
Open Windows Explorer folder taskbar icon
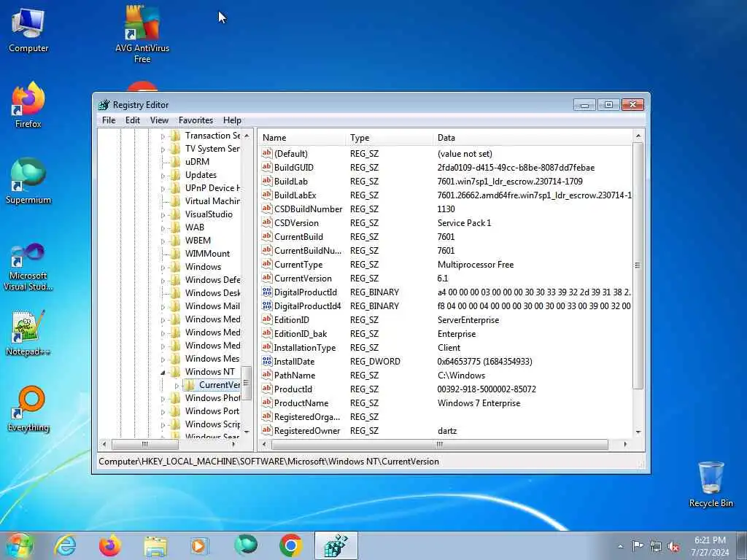pyautogui.click(x=155, y=545)
